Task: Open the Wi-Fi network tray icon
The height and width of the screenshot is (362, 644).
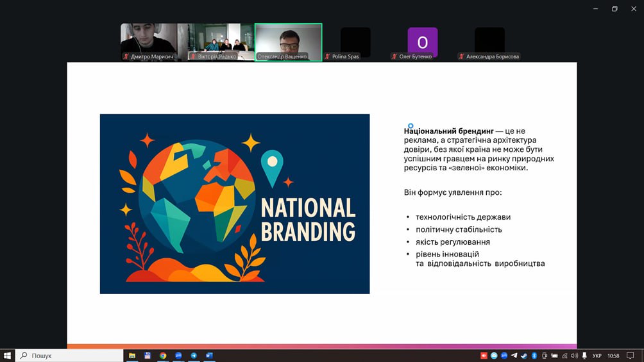Action: point(564,356)
